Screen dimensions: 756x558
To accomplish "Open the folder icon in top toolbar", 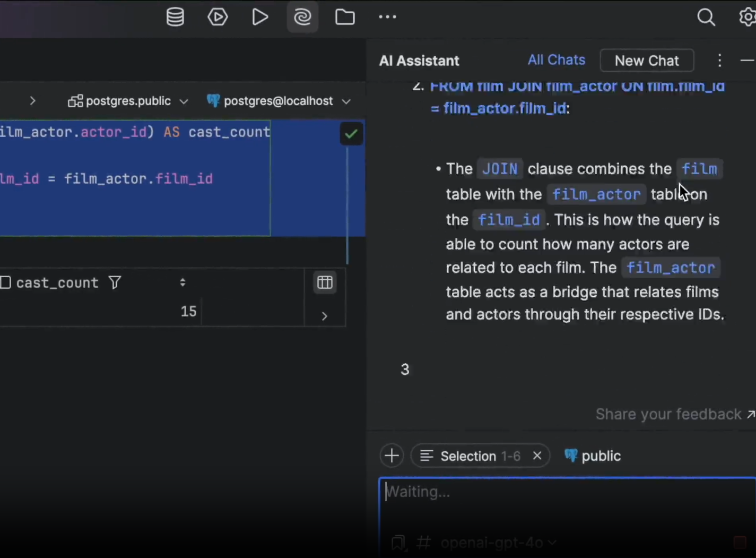I will [345, 17].
